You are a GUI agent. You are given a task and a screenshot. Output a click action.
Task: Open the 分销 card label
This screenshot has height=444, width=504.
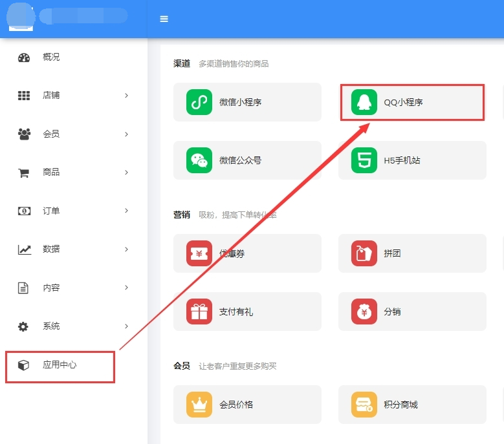[392, 312]
